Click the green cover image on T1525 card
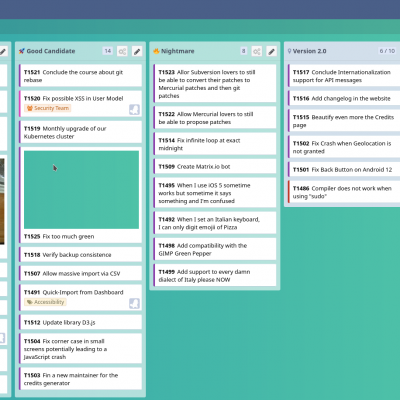400x400 pixels. (81, 190)
